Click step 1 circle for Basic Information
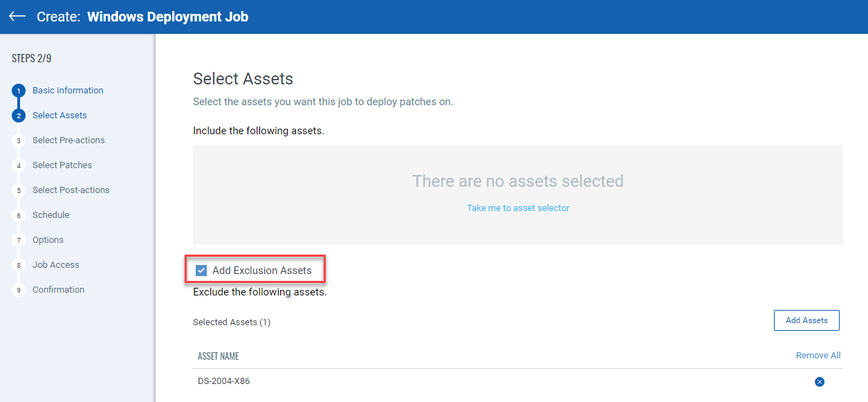The width and height of the screenshot is (868, 402). (19, 91)
